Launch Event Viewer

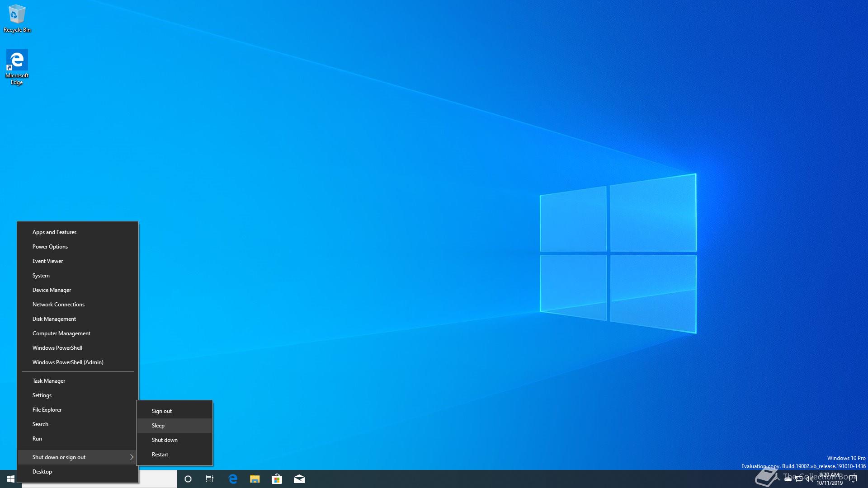[x=78, y=261]
